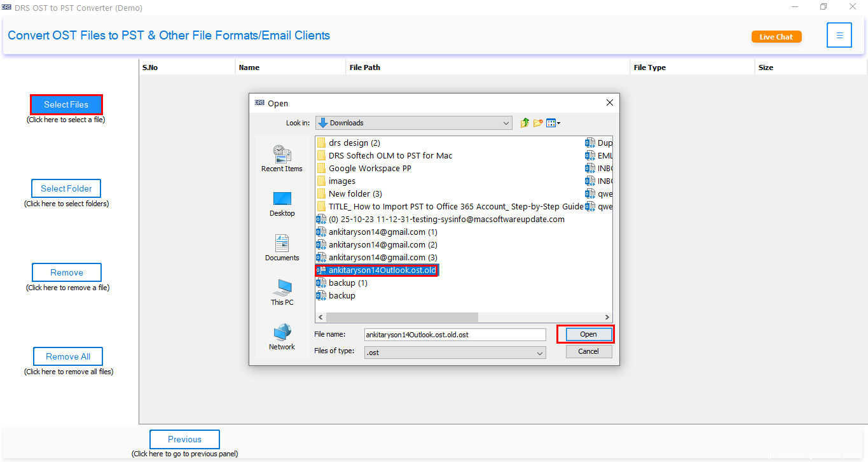Select the 'backup' file without number
Screen dimensions: 868x462
[x=336, y=295]
